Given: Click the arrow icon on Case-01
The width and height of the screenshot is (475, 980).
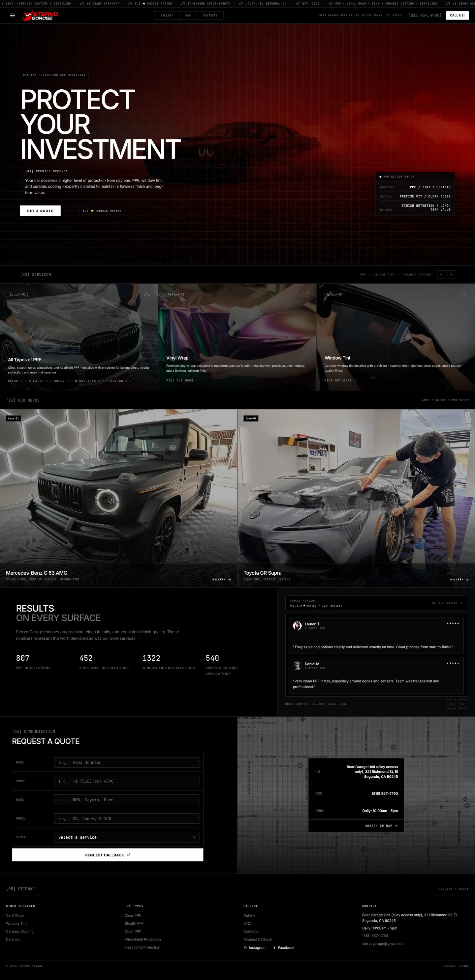Looking at the screenshot, I should (228, 418).
